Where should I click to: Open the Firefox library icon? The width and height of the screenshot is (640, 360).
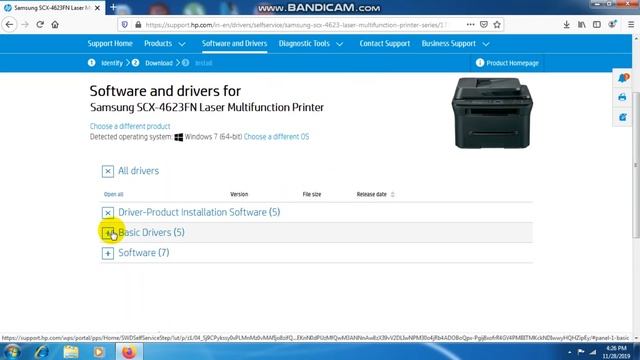582,25
